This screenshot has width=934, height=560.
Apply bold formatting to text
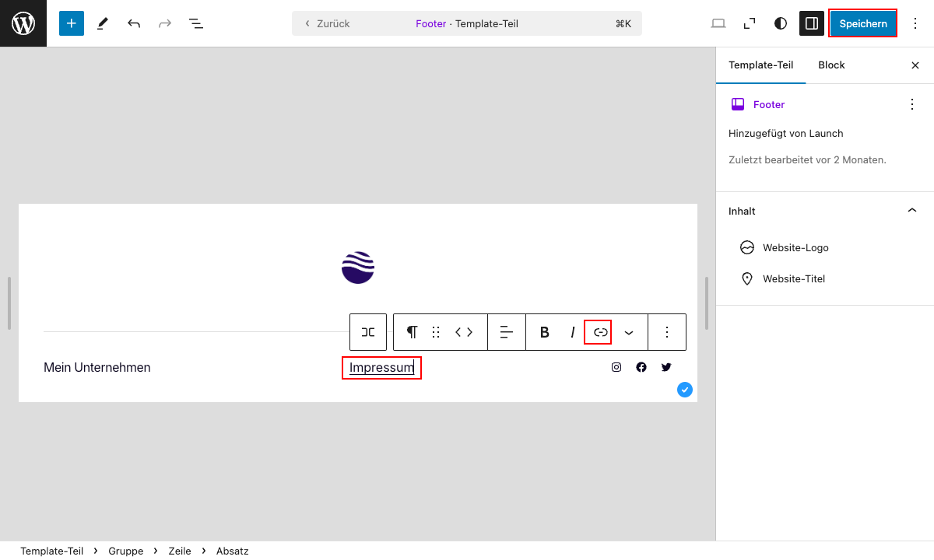coord(545,332)
